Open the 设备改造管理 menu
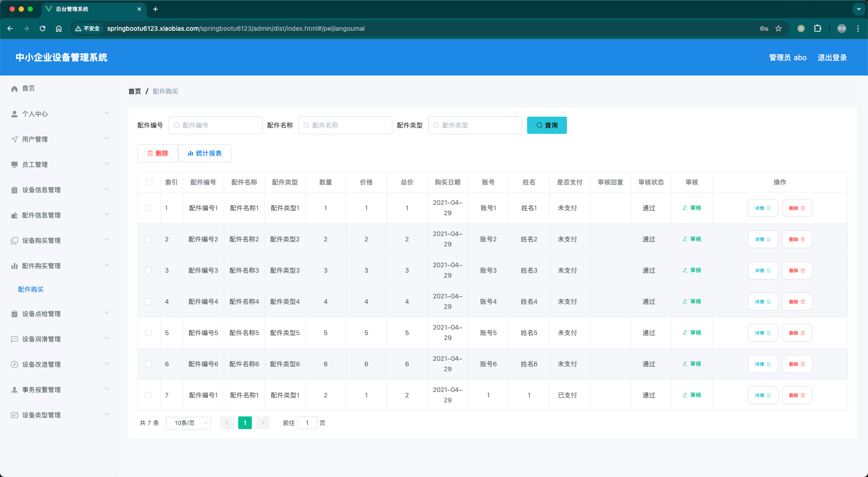The width and height of the screenshot is (868, 477). (59, 364)
